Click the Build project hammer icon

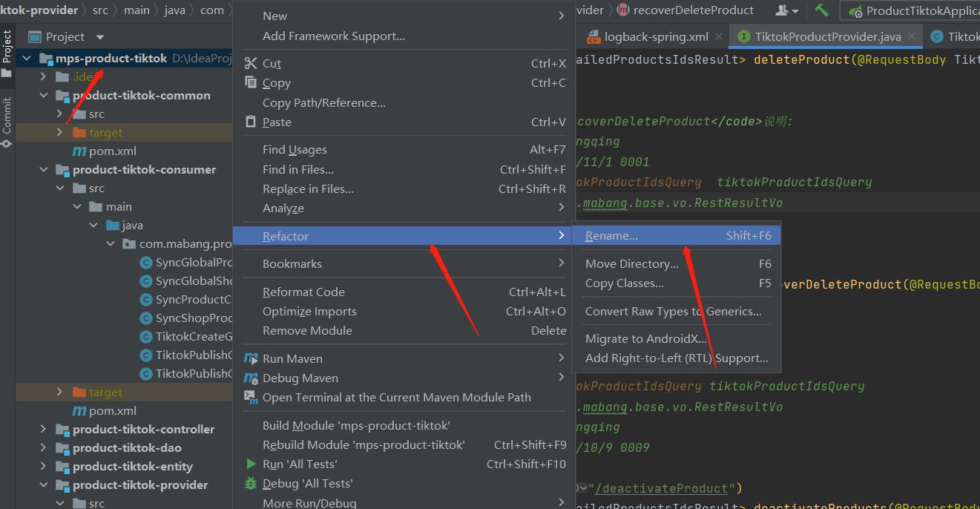point(821,10)
